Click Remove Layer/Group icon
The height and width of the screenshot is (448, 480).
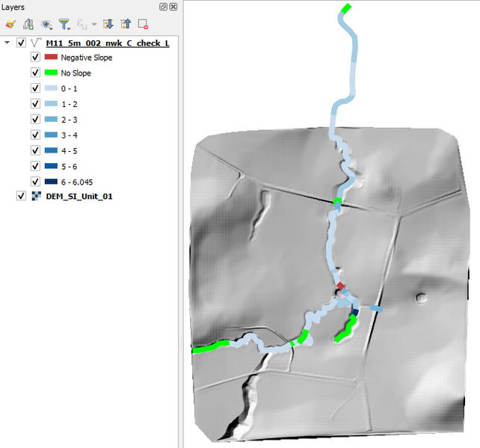(144, 24)
